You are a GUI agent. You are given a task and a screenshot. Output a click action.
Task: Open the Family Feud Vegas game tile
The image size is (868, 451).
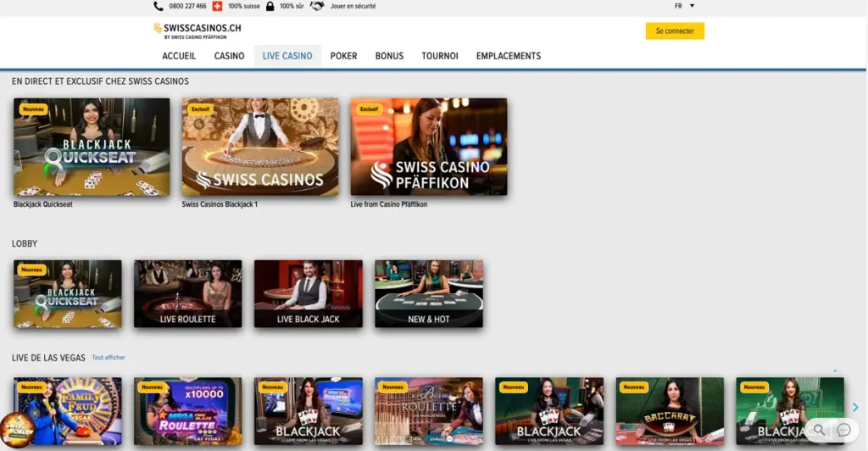[x=68, y=411]
